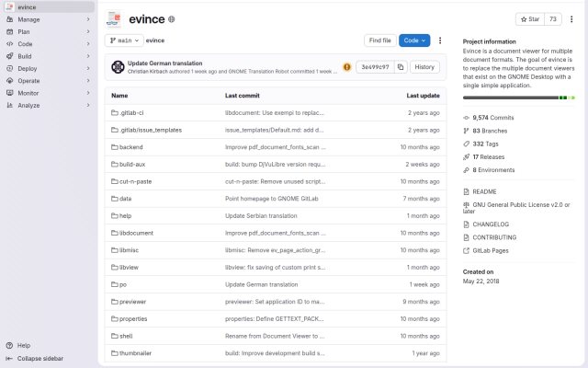The width and height of the screenshot is (588, 368).
Task: Expand the Manage section chevron
Action: 88,19
